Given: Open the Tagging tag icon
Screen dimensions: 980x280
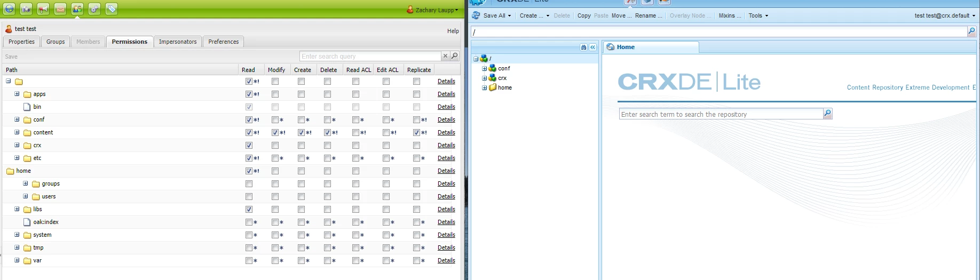Looking at the screenshot, I should click(112, 9).
